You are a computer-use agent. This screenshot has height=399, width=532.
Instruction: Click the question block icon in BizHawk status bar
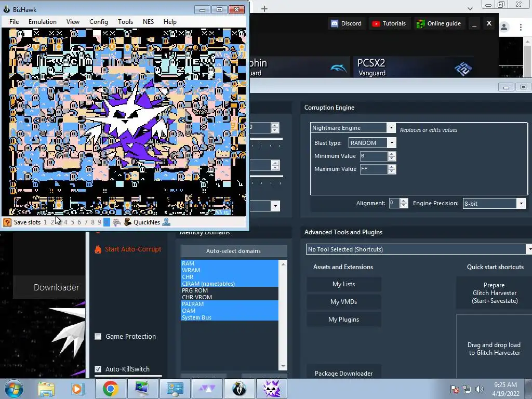click(7, 222)
